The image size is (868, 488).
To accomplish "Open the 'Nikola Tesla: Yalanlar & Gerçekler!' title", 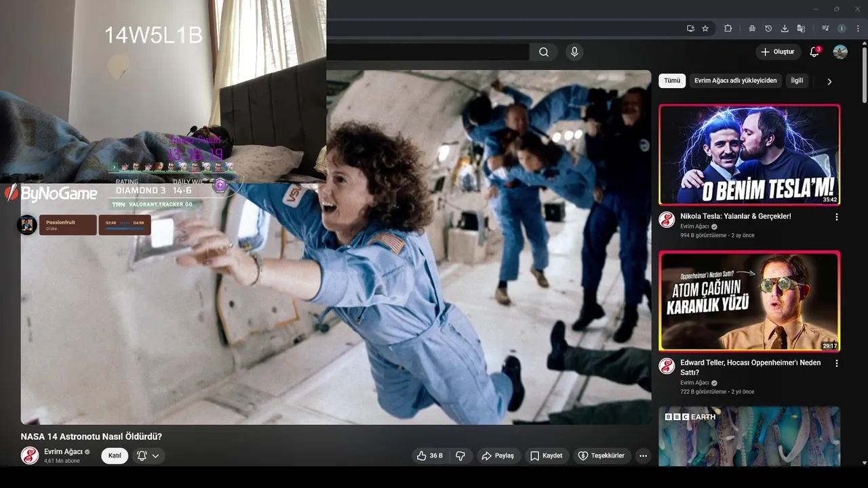I will coord(736,216).
